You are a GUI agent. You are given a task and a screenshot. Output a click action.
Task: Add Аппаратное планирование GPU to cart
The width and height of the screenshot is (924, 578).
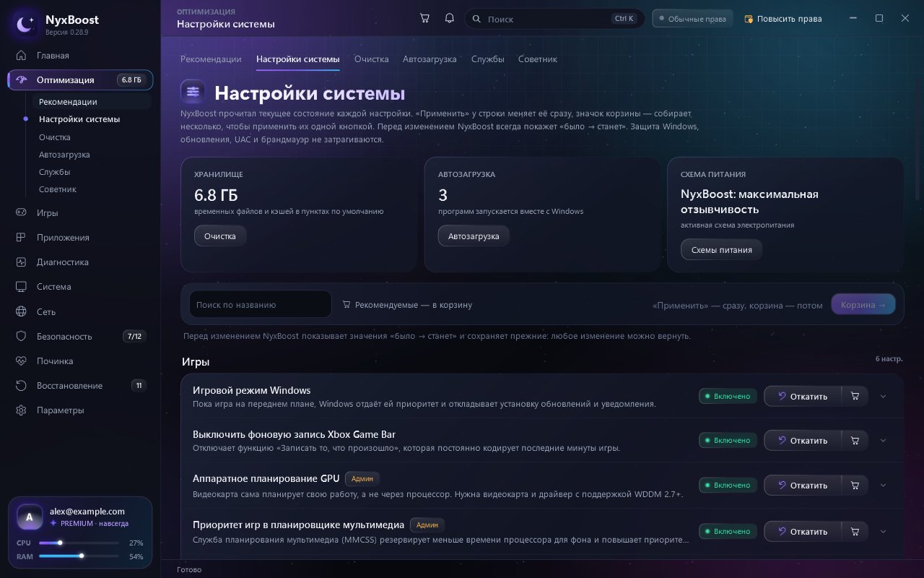coord(855,486)
